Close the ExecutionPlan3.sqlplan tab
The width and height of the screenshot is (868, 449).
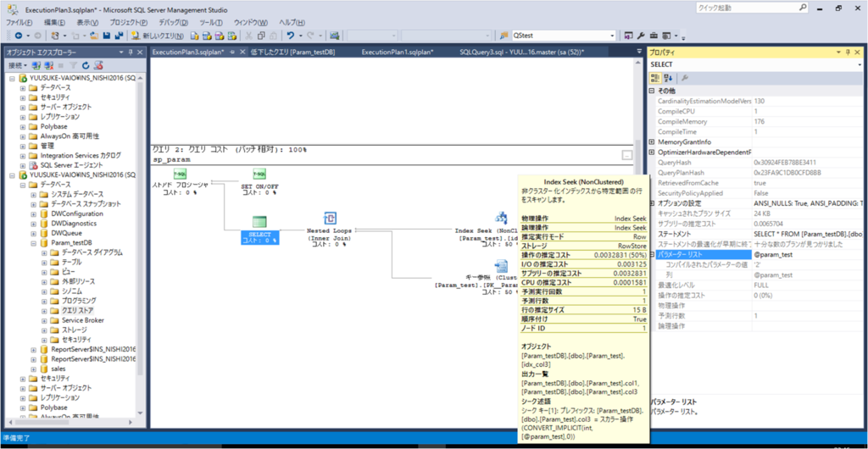tap(243, 52)
